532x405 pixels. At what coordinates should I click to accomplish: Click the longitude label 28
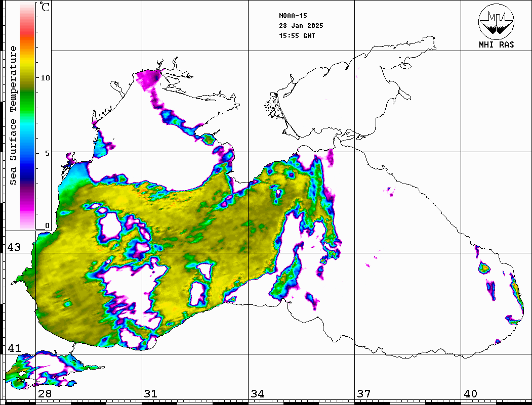[45, 393]
